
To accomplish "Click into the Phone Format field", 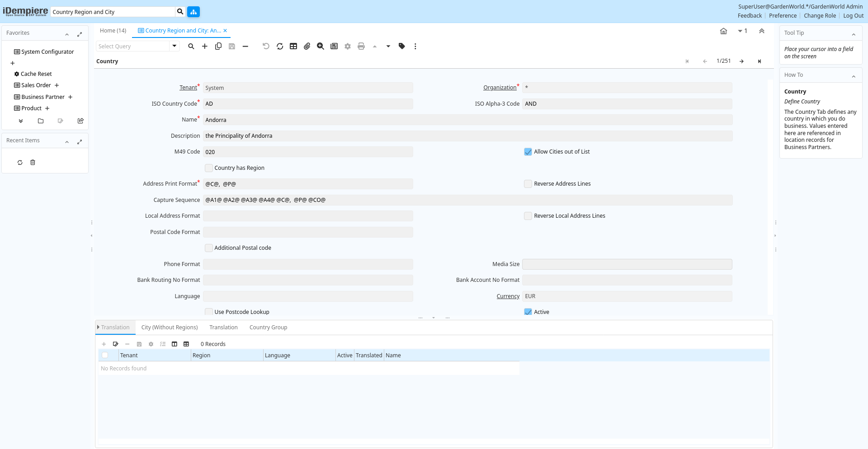I will point(308,264).
